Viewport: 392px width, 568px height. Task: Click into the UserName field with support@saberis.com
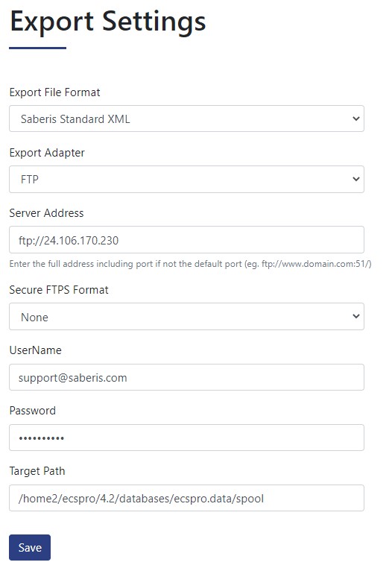[x=186, y=377]
